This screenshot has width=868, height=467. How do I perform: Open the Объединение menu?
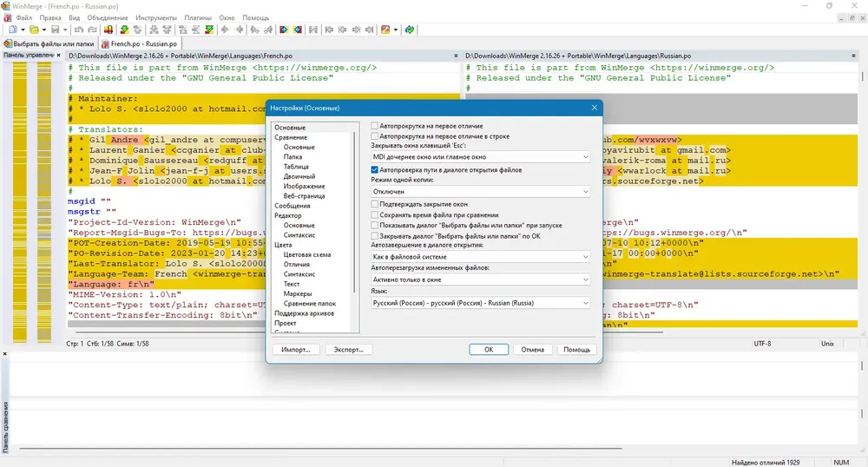[x=108, y=17]
